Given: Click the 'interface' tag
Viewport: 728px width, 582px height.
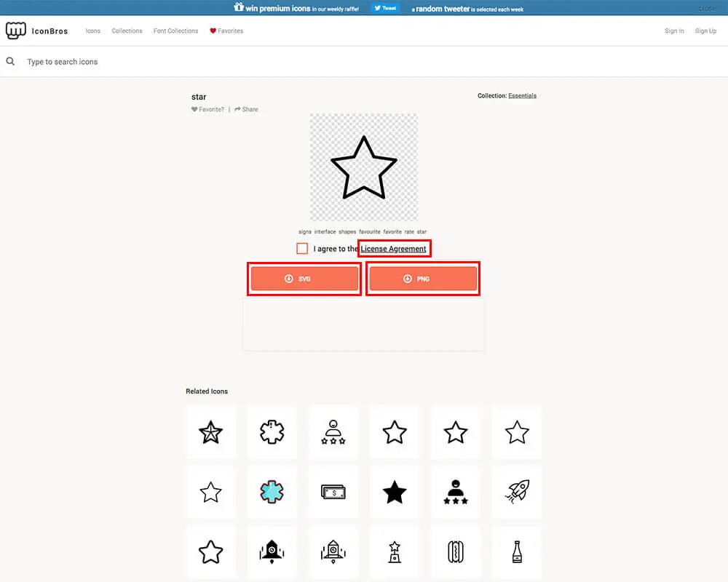Looking at the screenshot, I should tap(325, 231).
